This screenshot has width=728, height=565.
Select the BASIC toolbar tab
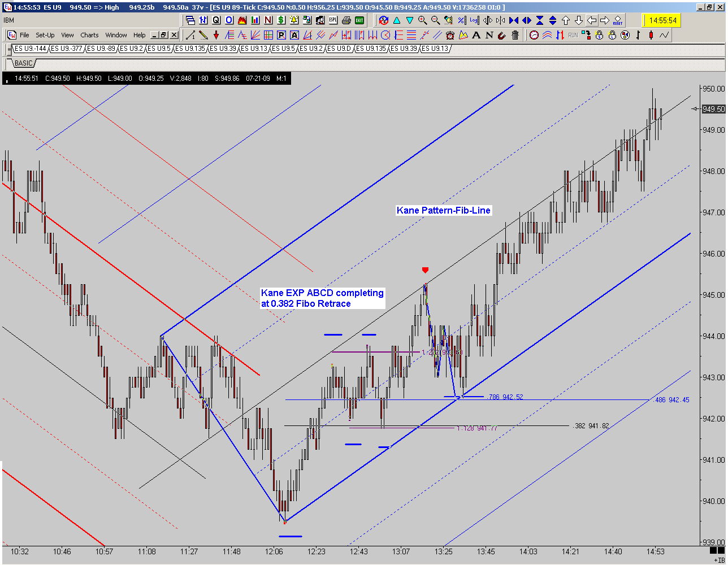coord(23,63)
